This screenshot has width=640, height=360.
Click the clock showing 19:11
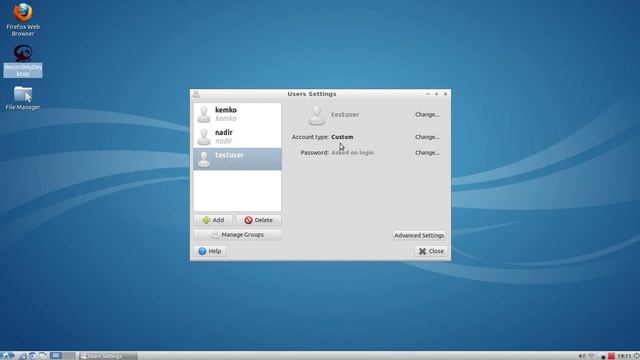point(624,356)
